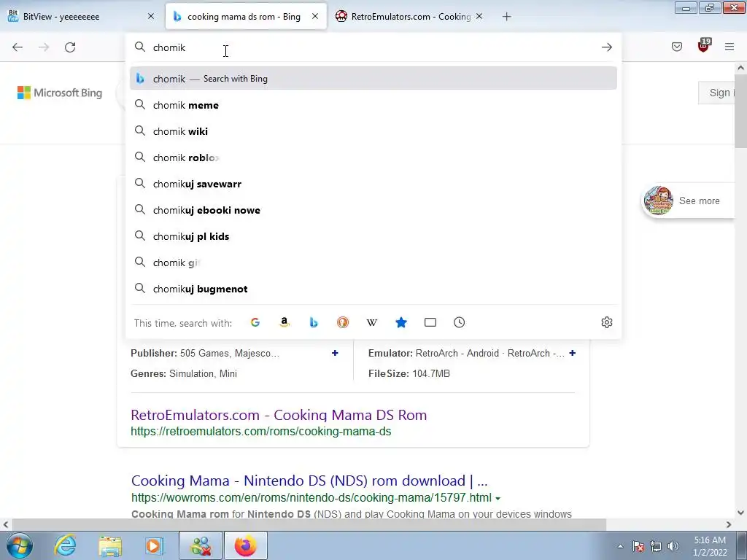747x560 pixels.
Task: Search this time with Wikipedia
Action: [372, 322]
